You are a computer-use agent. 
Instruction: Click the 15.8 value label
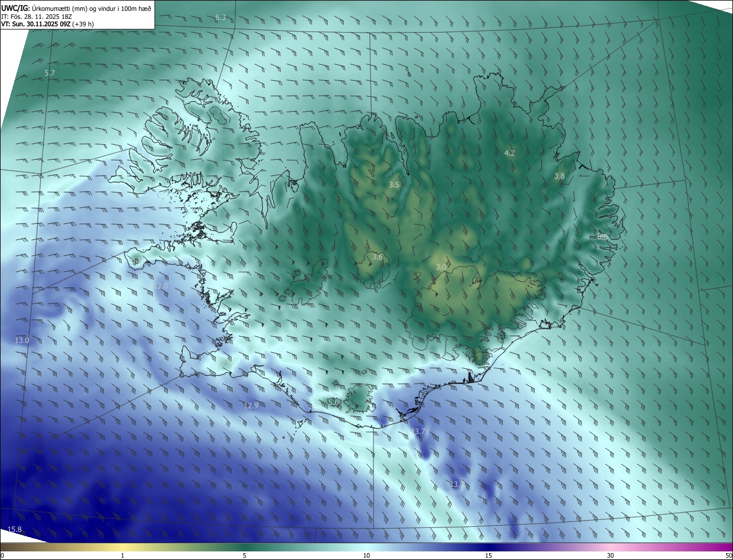click(14, 529)
